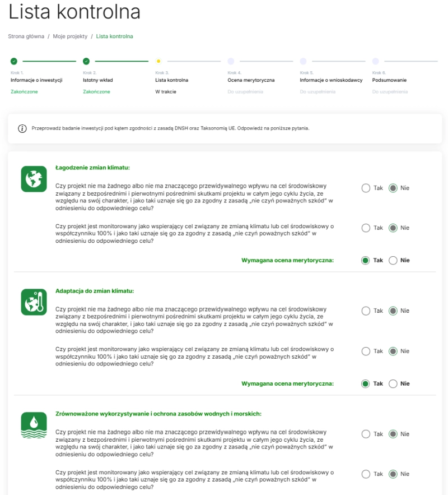Open the Ocena merytoryczna step
The height and width of the screenshot is (495, 448).
(x=251, y=80)
